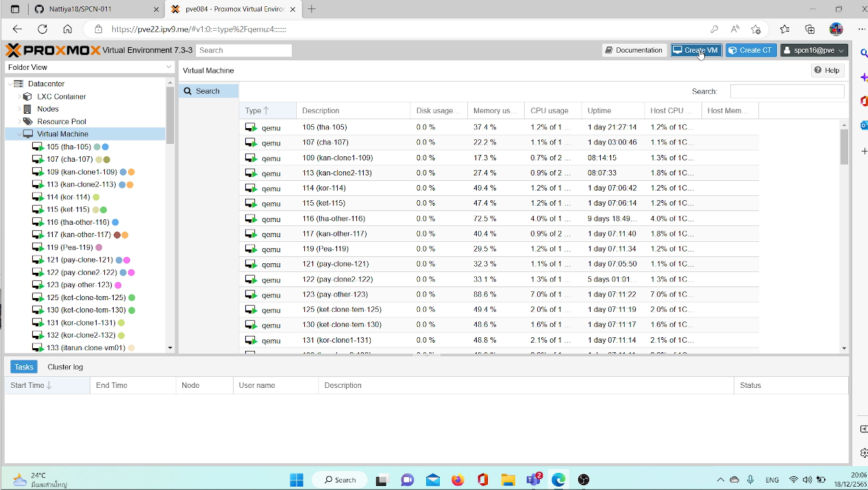Select the Nodes folder icon
This screenshot has width=868, height=490.
pos(27,109)
